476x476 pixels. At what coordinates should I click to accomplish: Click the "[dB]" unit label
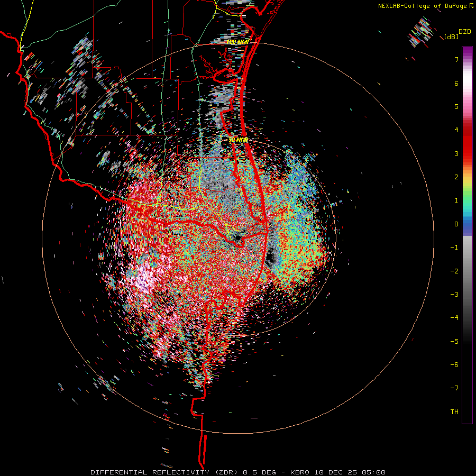click(x=451, y=37)
